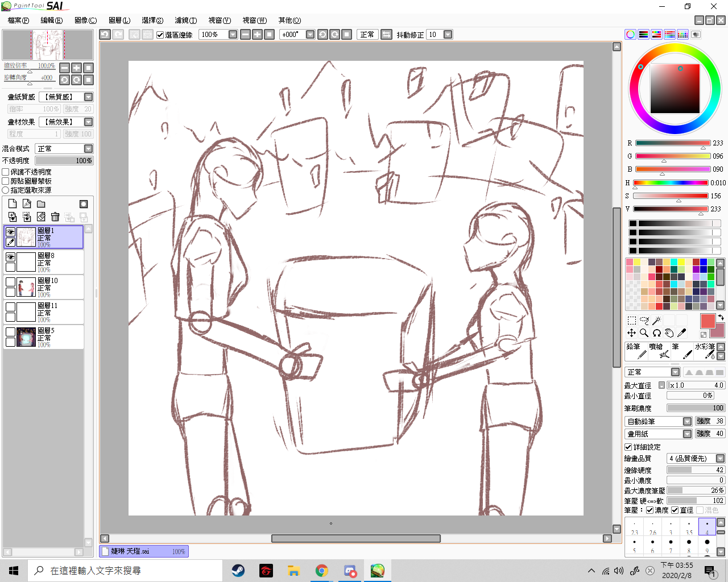Hide layer 圖層8 with eye icon

pos(10,257)
